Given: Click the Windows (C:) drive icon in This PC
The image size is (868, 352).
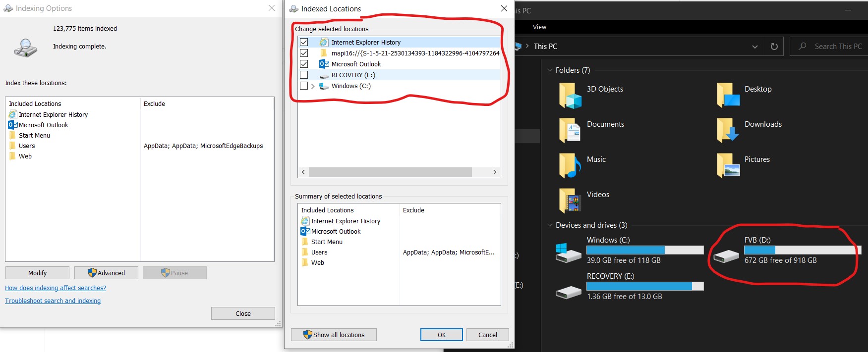Looking at the screenshot, I should point(568,253).
